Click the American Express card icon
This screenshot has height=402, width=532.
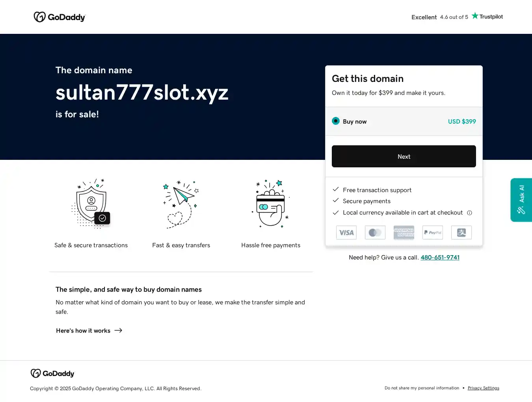coord(404,233)
